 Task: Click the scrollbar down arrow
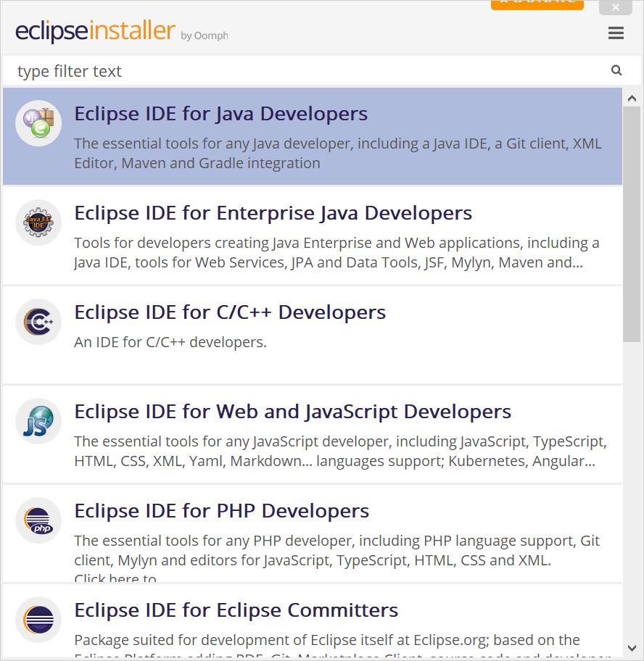point(632,647)
